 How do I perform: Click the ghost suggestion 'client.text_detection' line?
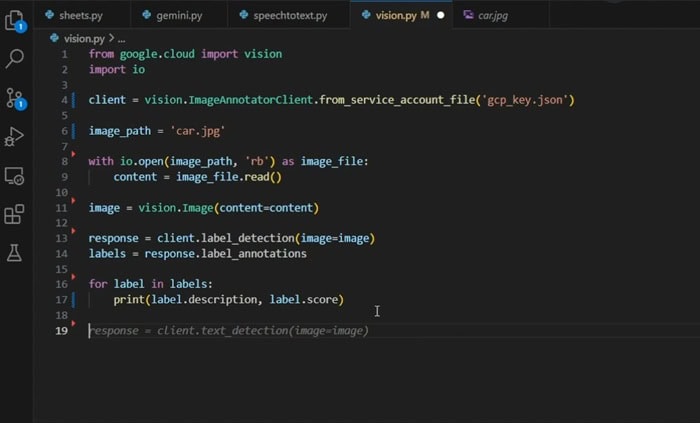(x=229, y=331)
